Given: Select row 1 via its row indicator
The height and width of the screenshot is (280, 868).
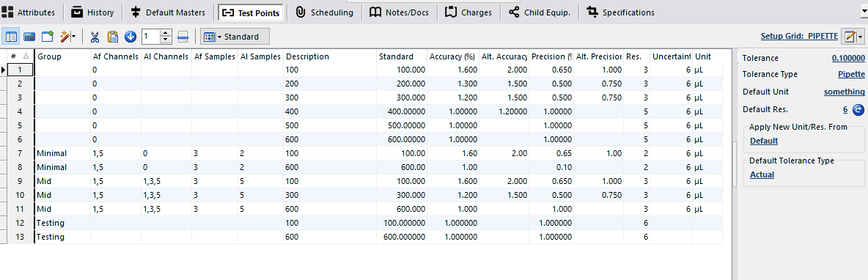Looking at the screenshot, I should point(4,70).
